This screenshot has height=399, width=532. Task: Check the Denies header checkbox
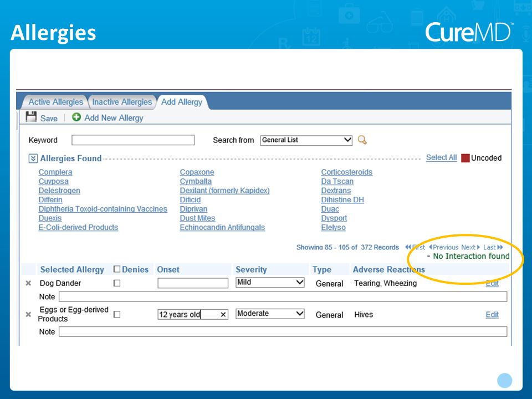coord(117,269)
